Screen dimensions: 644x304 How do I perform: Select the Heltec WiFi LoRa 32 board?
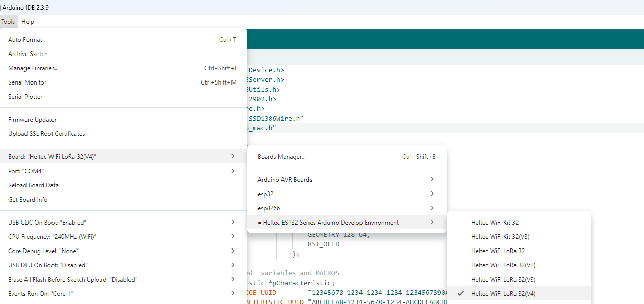point(519,251)
